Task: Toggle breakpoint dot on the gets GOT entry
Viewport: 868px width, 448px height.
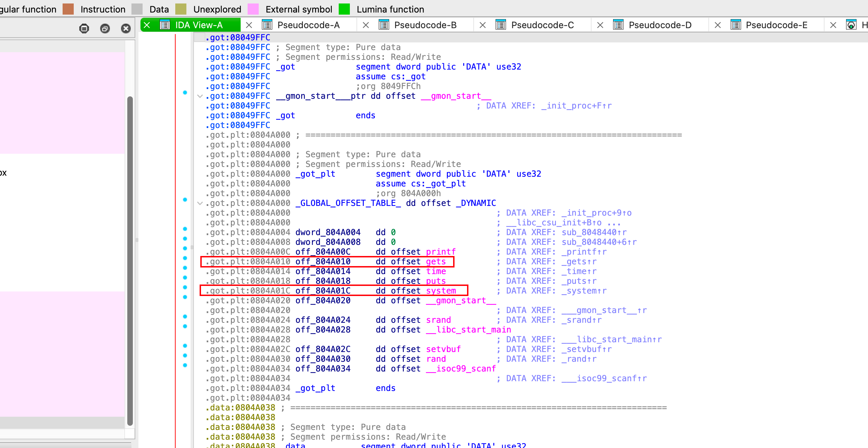Action: click(x=185, y=258)
